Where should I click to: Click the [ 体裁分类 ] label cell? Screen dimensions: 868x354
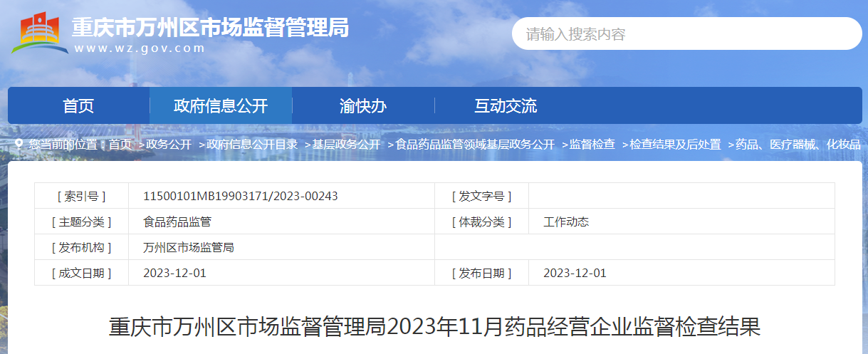pyautogui.click(x=481, y=222)
